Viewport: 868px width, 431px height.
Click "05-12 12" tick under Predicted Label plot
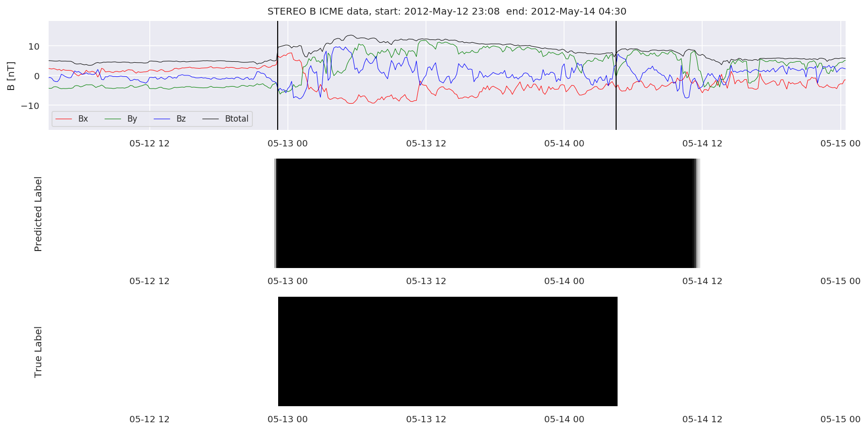(x=149, y=281)
